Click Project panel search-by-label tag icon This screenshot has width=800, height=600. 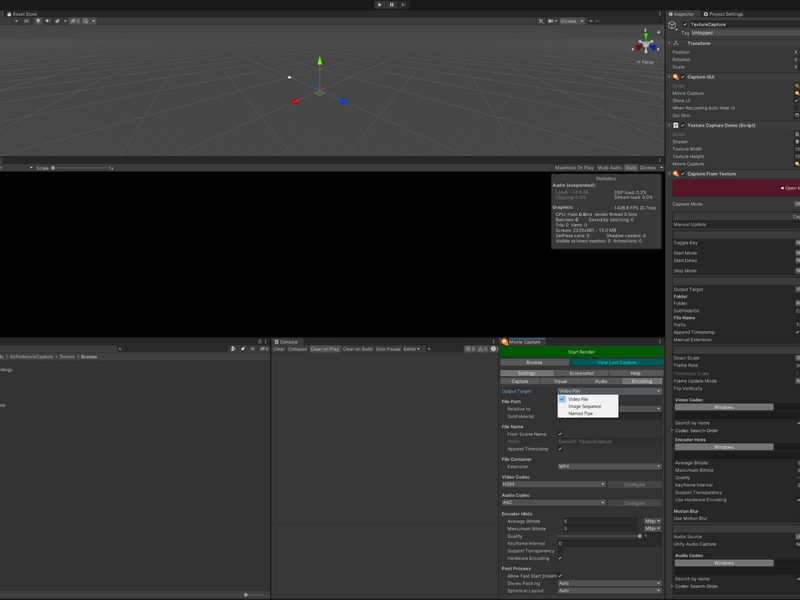[243, 349]
